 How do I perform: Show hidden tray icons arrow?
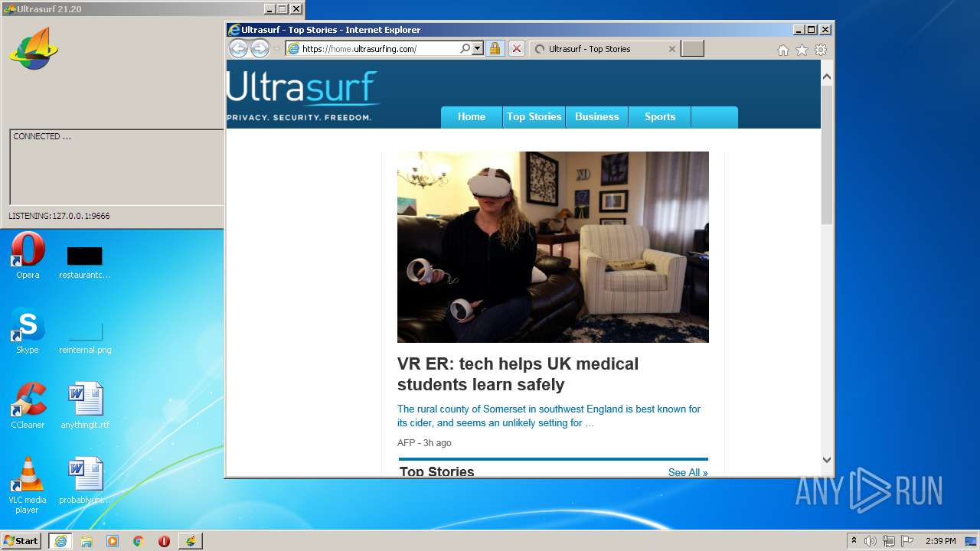click(x=854, y=541)
